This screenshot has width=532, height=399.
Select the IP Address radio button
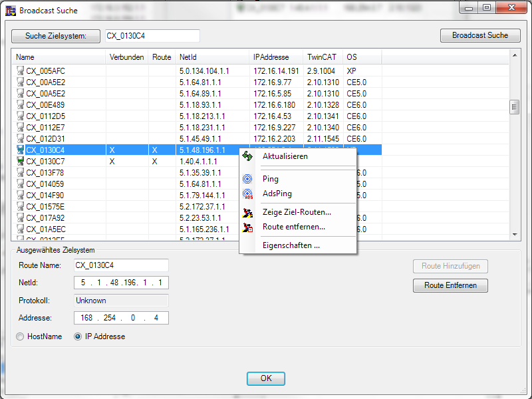78,336
